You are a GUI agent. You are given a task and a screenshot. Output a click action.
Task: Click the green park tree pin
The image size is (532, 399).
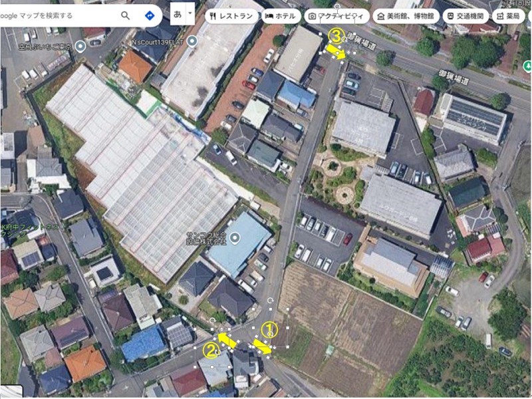[527, 66]
